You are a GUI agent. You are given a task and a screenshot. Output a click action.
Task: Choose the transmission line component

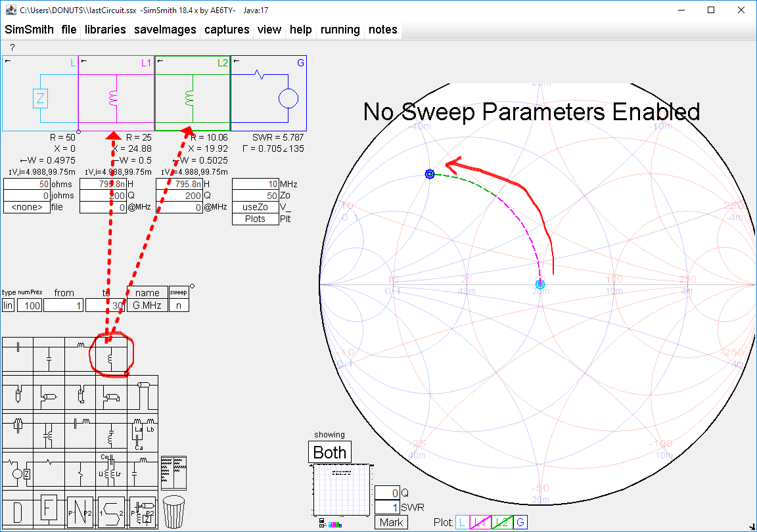coord(143,393)
